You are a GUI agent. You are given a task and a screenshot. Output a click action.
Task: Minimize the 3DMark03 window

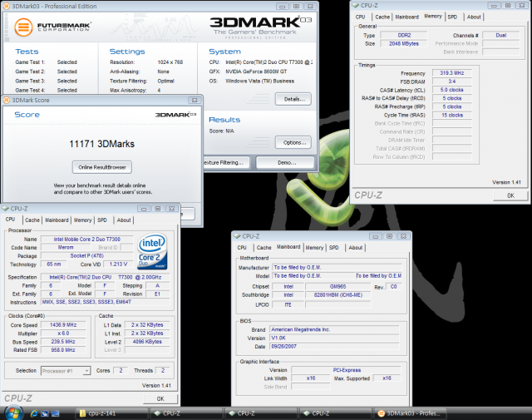click(283, 6)
